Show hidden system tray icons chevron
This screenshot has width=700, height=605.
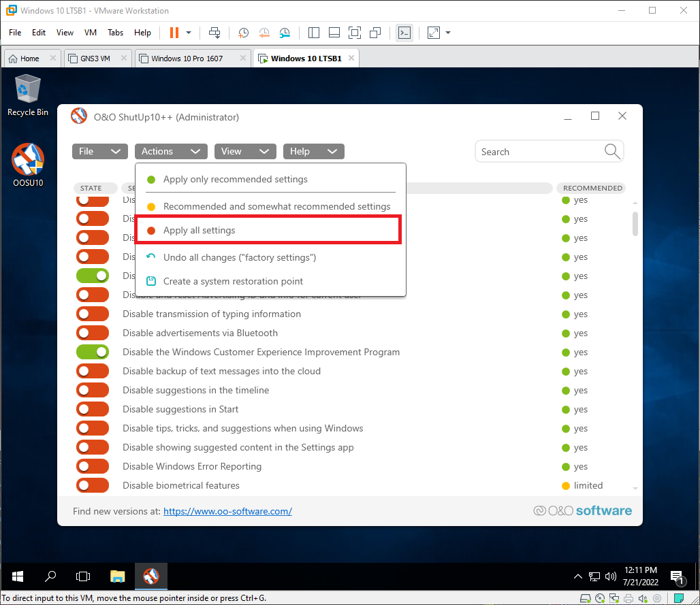coord(577,576)
